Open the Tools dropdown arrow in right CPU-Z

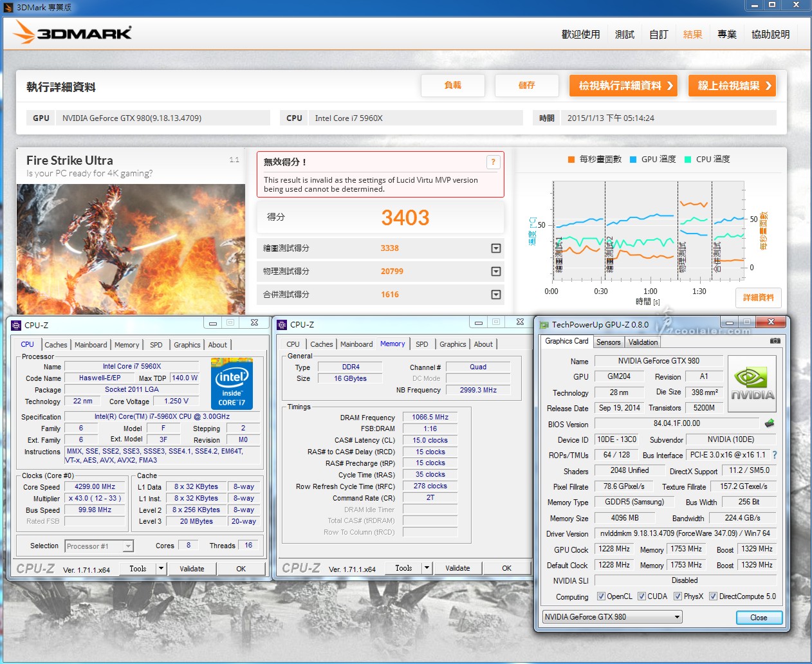pos(427,568)
